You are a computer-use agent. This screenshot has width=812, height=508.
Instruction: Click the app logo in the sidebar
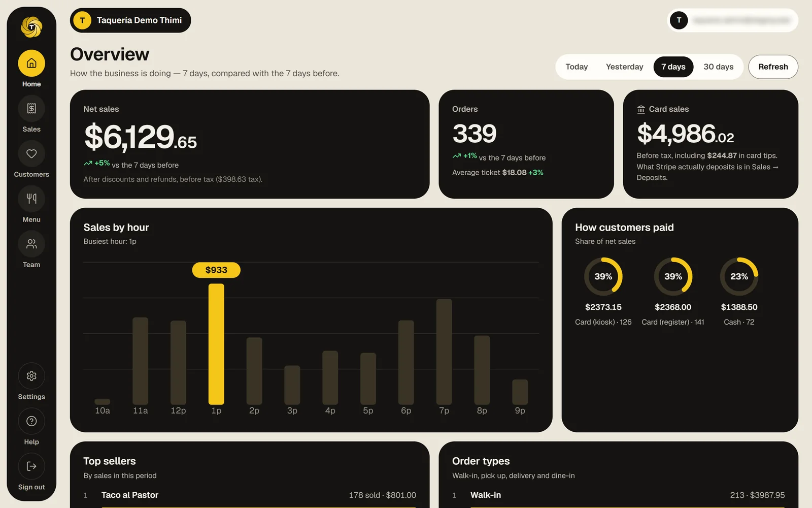pos(31,27)
